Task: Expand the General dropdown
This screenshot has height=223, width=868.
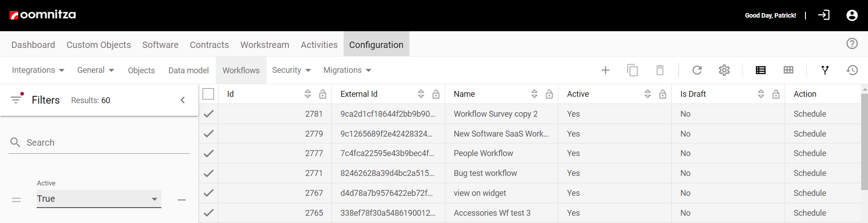Action: point(96,70)
